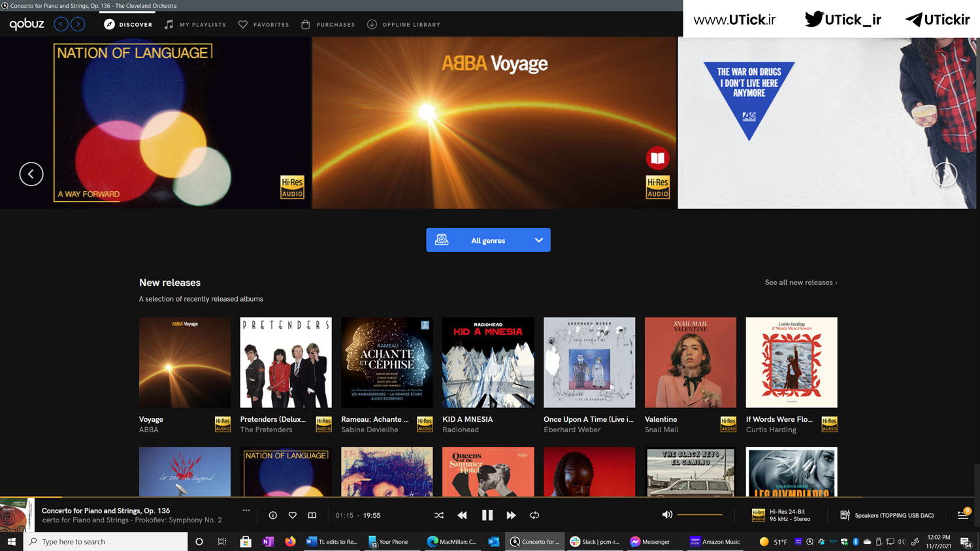Open ABBA Voyage featured banner

[494, 123]
